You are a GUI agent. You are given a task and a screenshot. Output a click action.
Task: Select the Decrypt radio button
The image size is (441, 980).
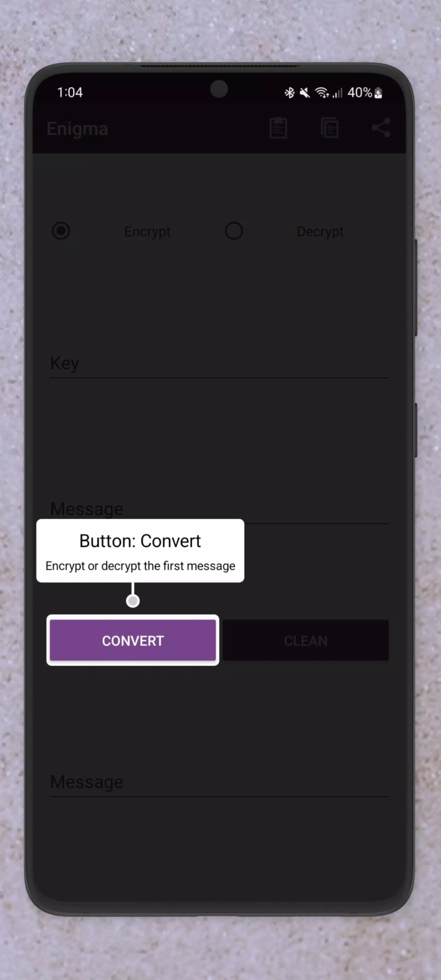coord(234,231)
